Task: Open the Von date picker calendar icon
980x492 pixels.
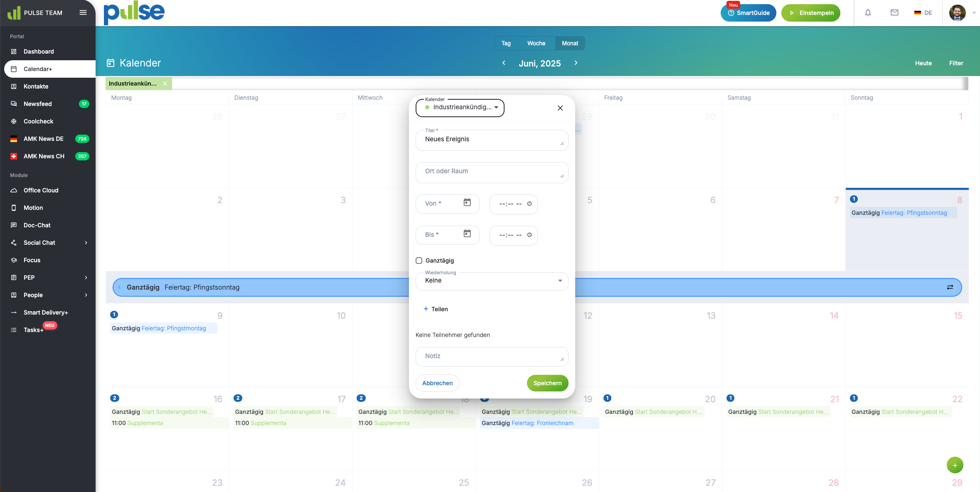Action: click(467, 203)
